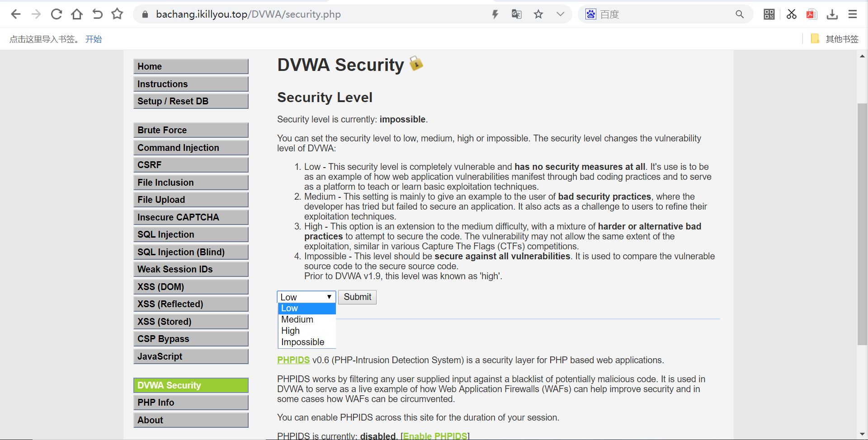Open CSP Bypass
The image size is (868, 440).
[191, 339]
